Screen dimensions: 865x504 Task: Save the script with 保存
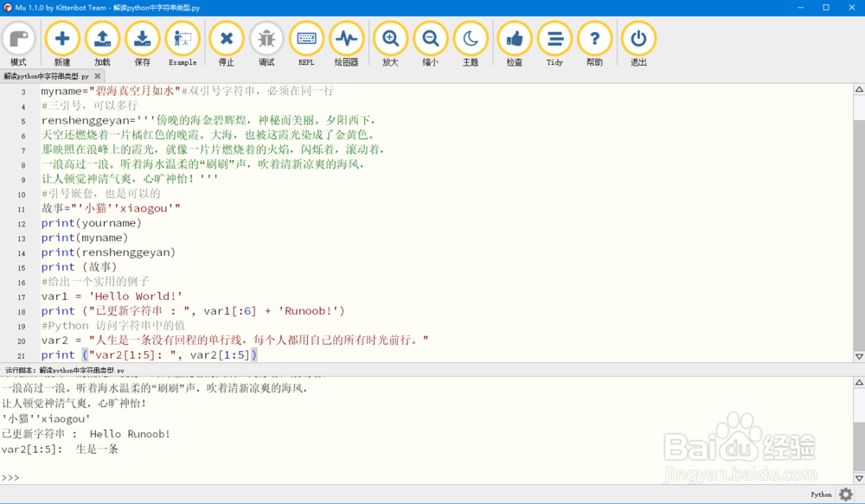(x=143, y=44)
